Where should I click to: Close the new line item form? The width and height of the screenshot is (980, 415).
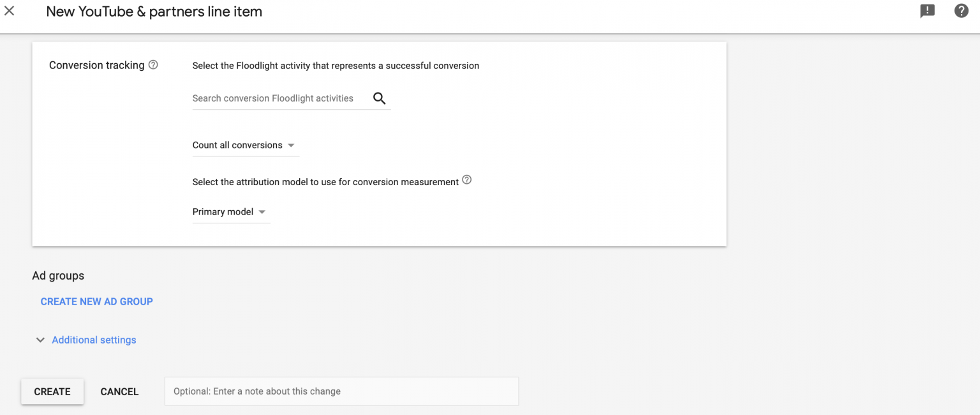[10, 10]
